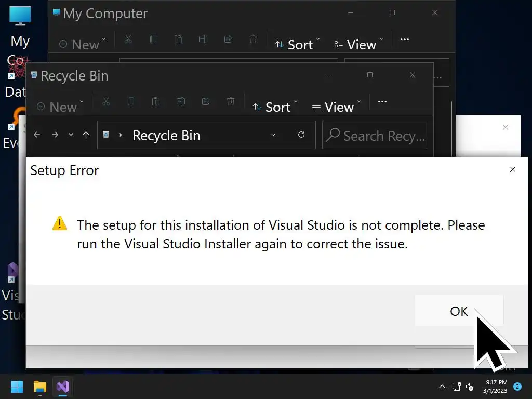This screenshot has height=399, width=532.
Task: Open the View dropdown in Recycle Bin window
Action: (x=336, y=107)
